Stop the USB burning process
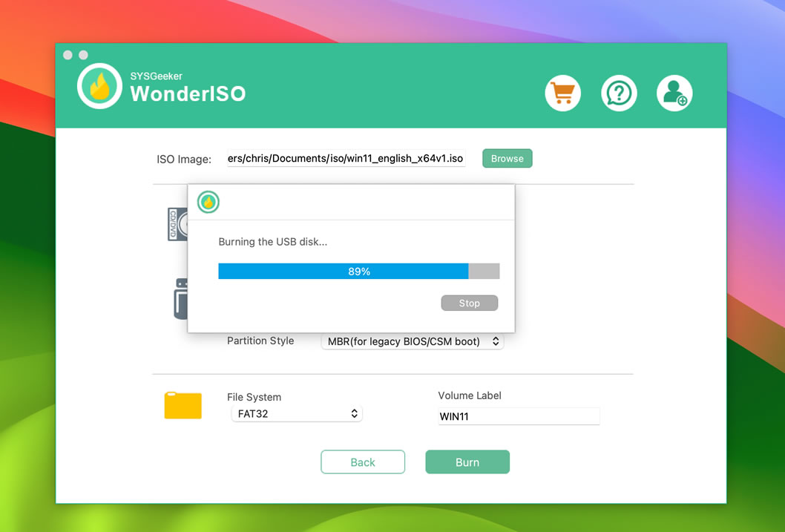This screenshot has height=532, width=785. [469, 303]
